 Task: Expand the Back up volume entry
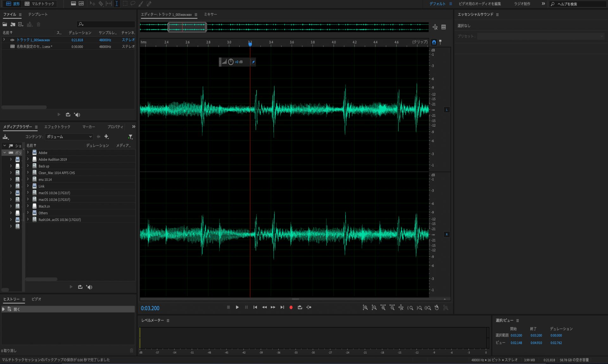tap(28, 166)
